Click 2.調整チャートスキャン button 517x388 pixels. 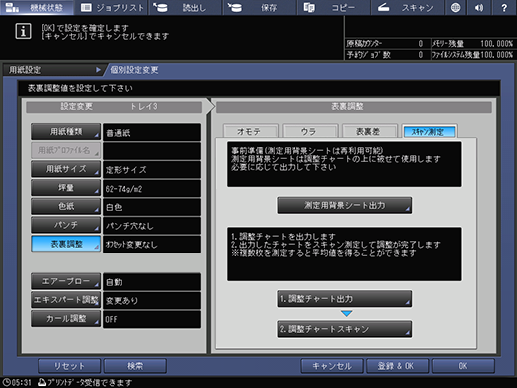pyautogui.click(x=344, y=329)
